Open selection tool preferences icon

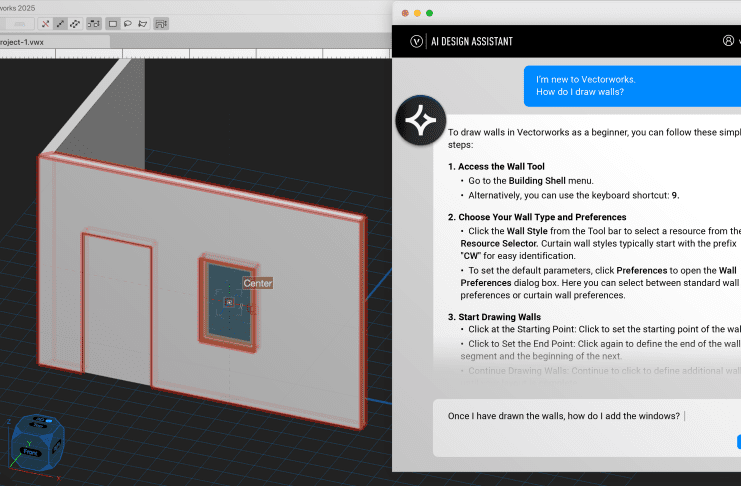click(x=162, y=22)
